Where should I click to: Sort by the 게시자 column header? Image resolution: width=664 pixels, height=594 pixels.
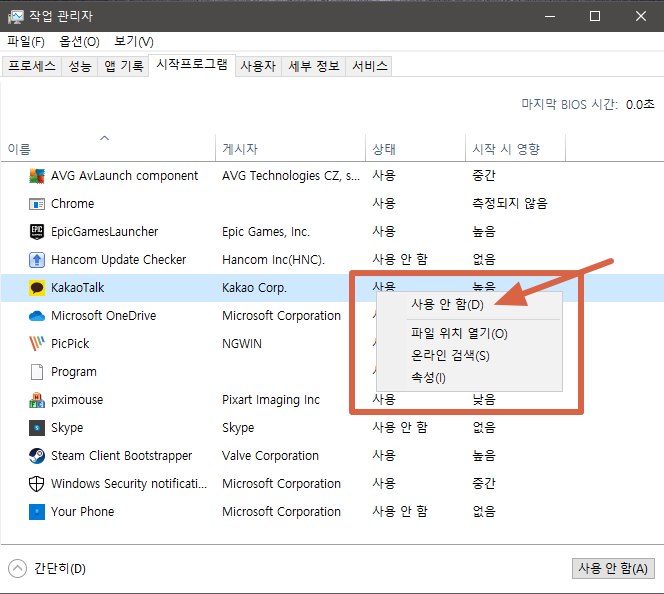coord(290,148)
